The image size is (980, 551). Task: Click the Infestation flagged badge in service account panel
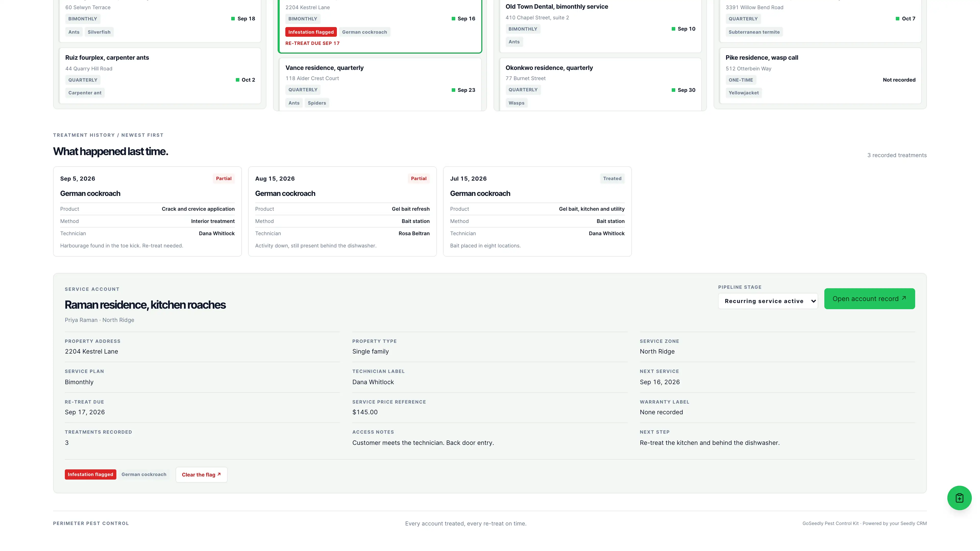pyautogui.click(x=90, y=474)
